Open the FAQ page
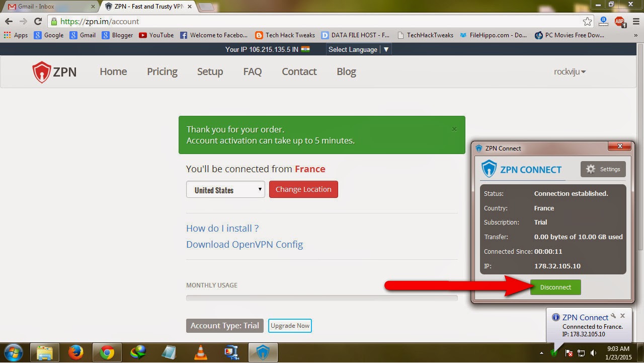The image size is (644, 363). (x=253, y=72)
